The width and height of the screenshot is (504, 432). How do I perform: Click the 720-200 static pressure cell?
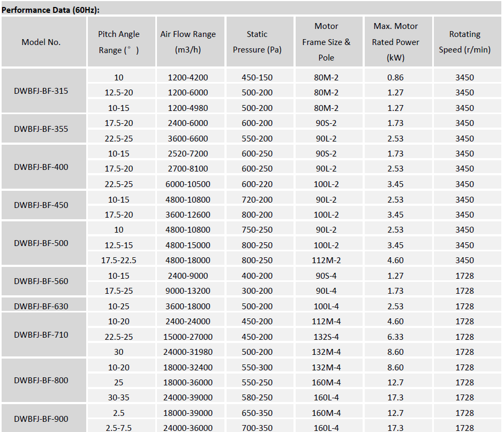(257, 200)
